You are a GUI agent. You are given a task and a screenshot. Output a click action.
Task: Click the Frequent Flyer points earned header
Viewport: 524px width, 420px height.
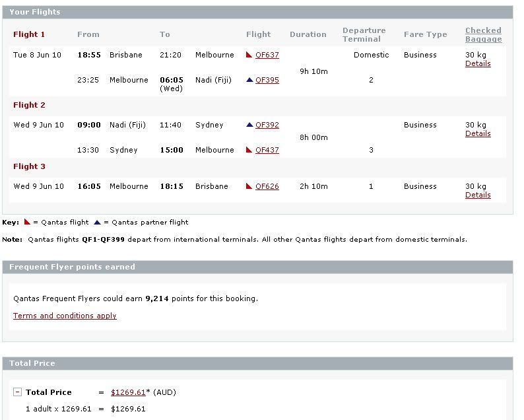(257, 267)
